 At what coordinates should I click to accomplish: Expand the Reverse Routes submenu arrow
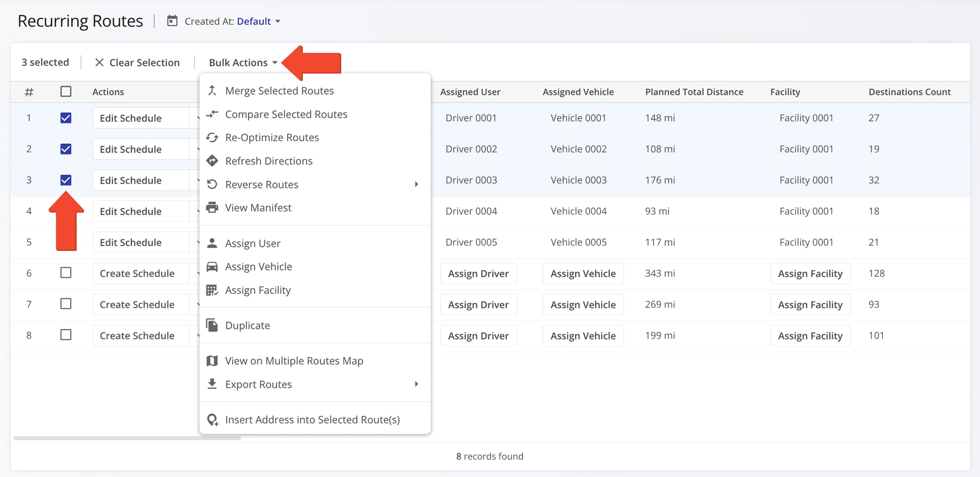click(416, 184)
